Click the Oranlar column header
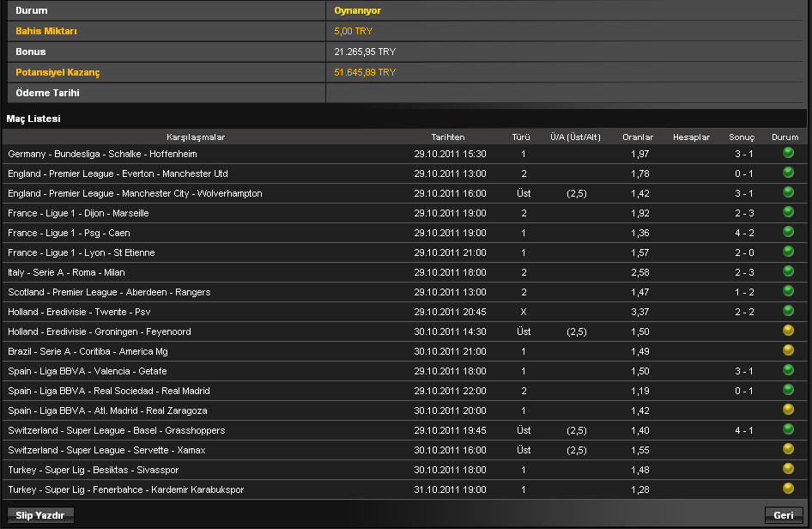This screenshot has width=812, height=529. [638, 137]
